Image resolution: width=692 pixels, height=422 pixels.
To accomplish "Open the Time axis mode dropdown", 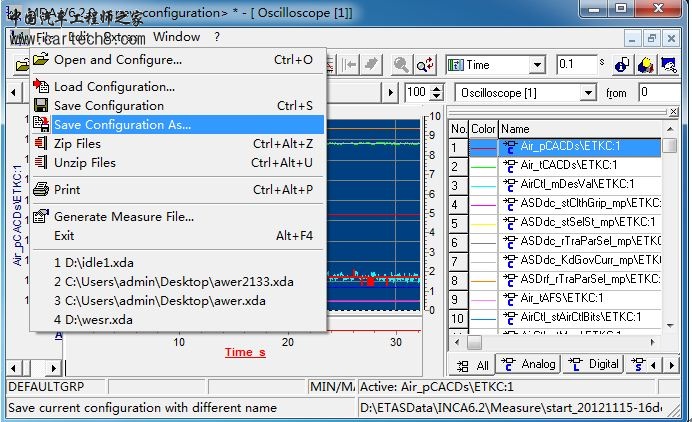I will tap(538, 65).
